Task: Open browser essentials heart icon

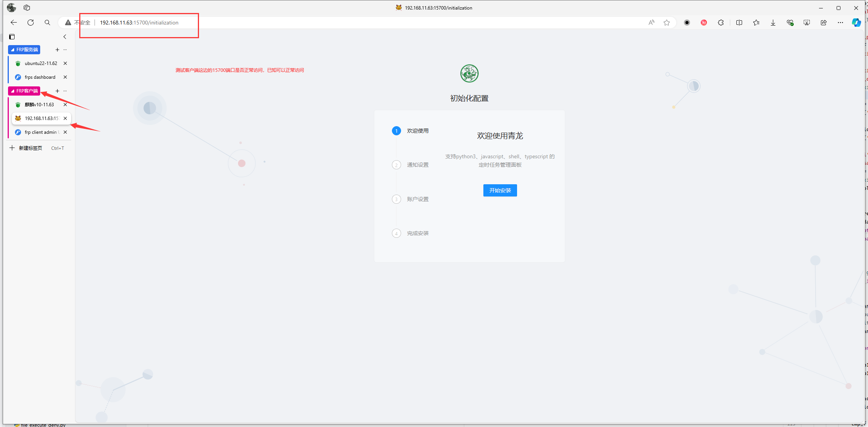Action: [790, 23]
